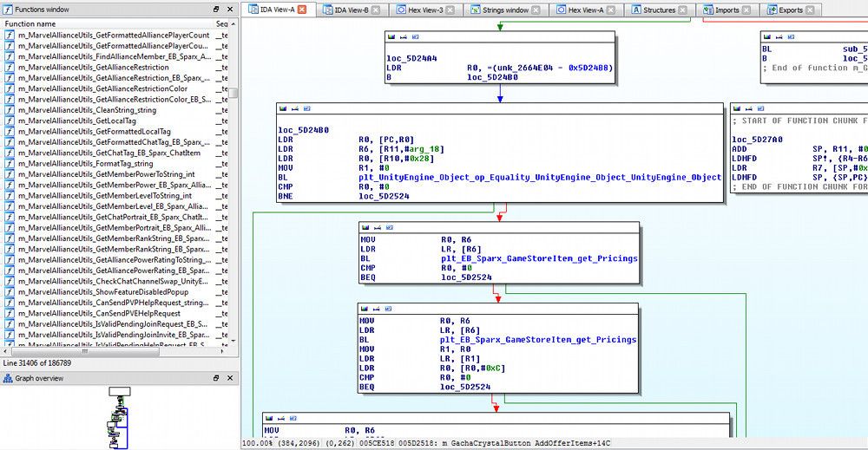Open the Structures tab
The width and height of the screenshot is (868, 450).
tap(659, 10)
